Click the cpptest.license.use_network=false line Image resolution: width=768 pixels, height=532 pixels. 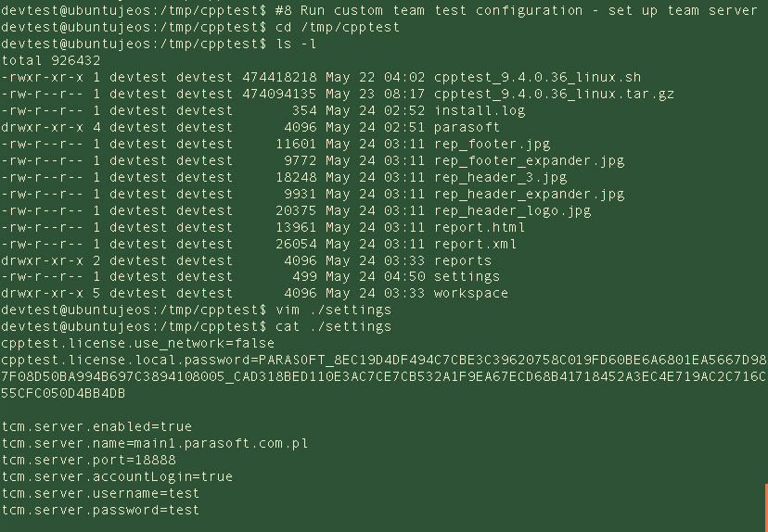click(137, 343)
